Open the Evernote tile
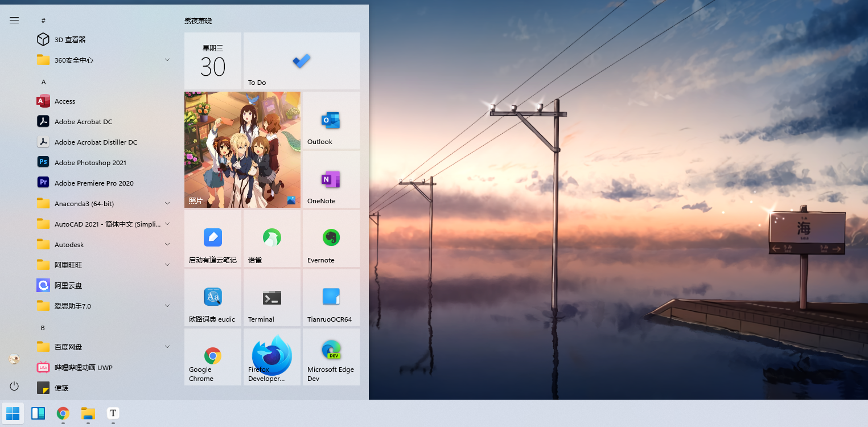868x427 pixels. point(331,239)
